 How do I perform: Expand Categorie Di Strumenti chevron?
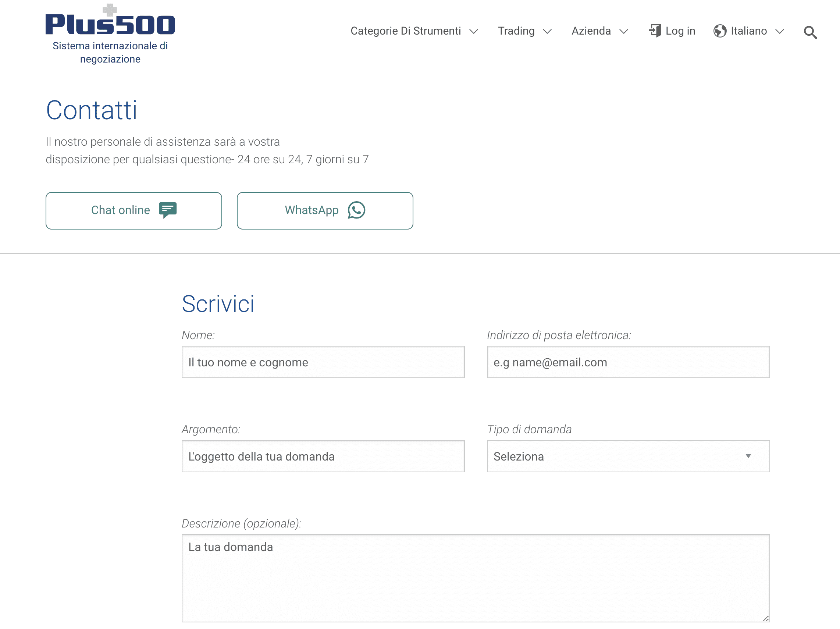474,32
